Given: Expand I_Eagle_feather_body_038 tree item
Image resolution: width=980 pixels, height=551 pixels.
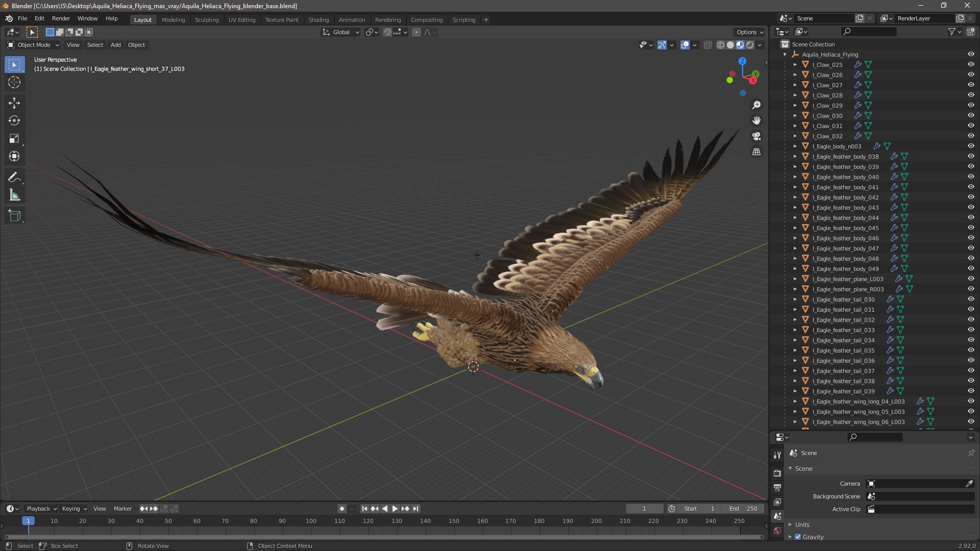Looking at the screenshot, I should point(795,157).
